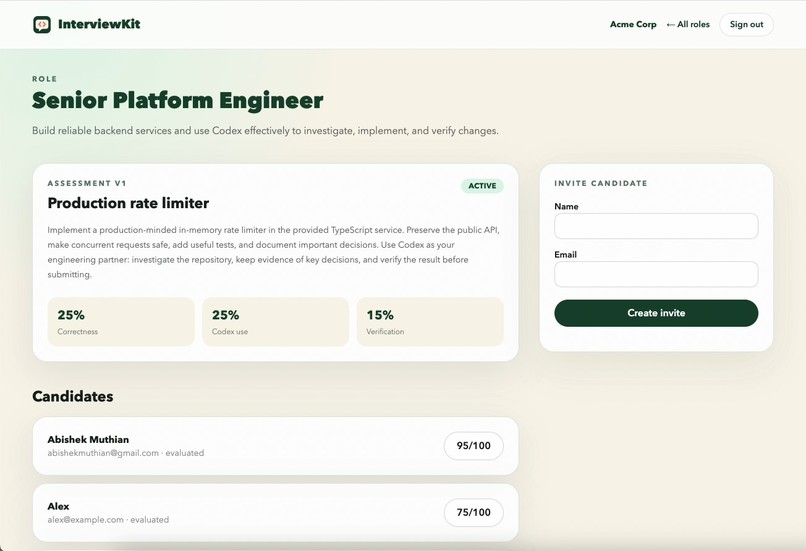Viewport: 806px width, 551px height.
Task: Click the ACTIVE status badge
Action: click(482, 186)
